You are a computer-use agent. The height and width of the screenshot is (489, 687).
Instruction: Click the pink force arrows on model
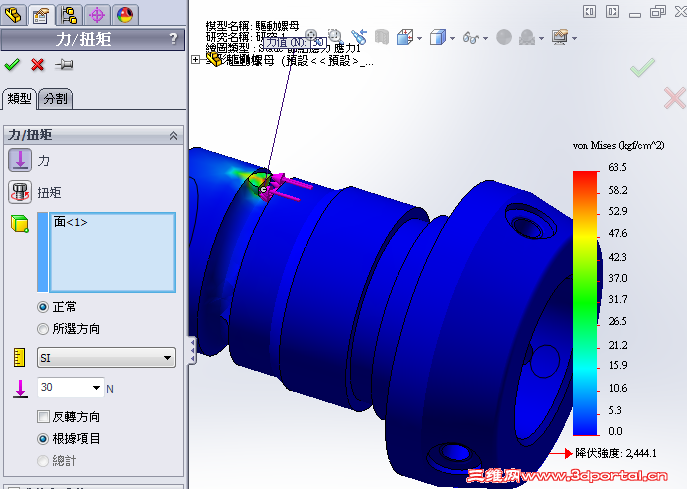click(x=287, y=188)
